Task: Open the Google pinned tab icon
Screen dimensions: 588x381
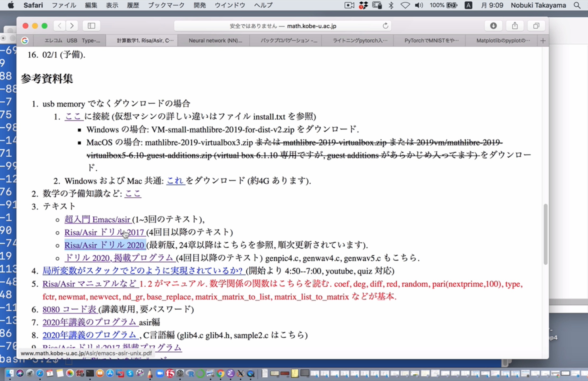Action: [25, 40]
